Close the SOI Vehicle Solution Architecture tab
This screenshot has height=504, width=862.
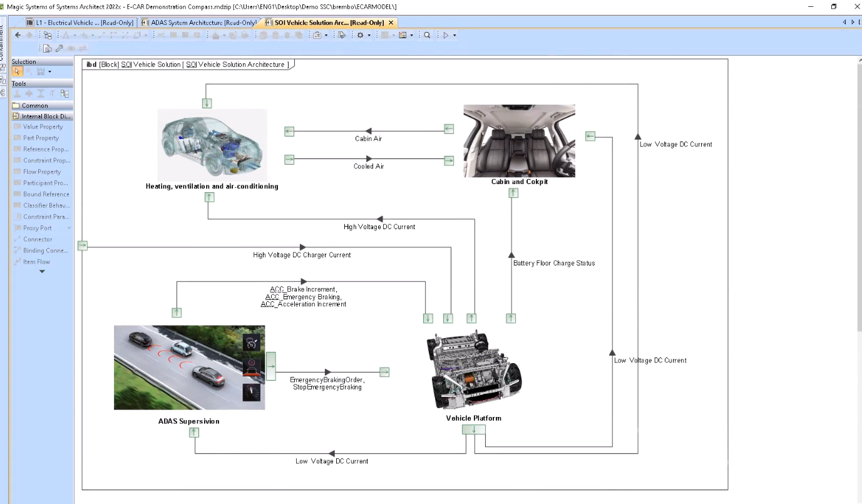[x=391, y=23]
